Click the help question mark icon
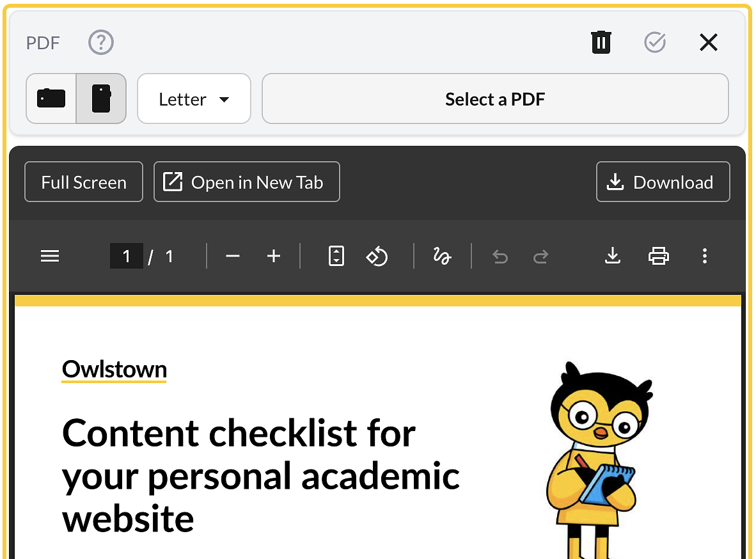 pos(100,43)
